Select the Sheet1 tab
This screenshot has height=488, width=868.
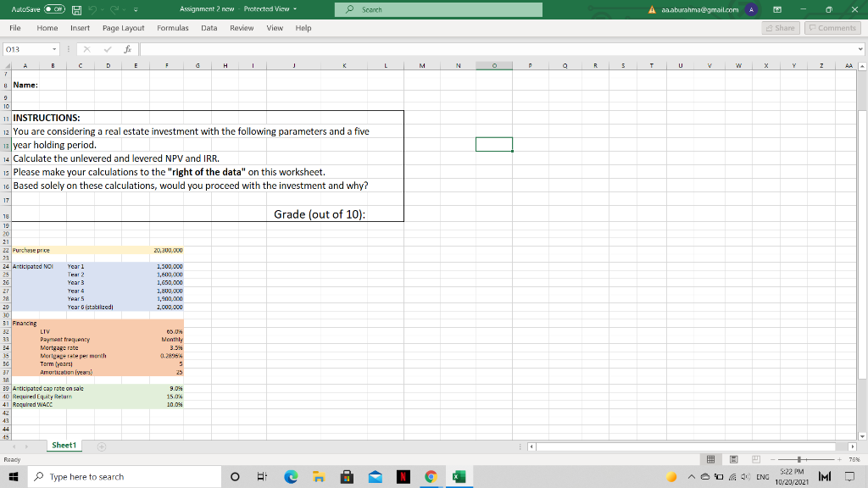tap(63, 444)
